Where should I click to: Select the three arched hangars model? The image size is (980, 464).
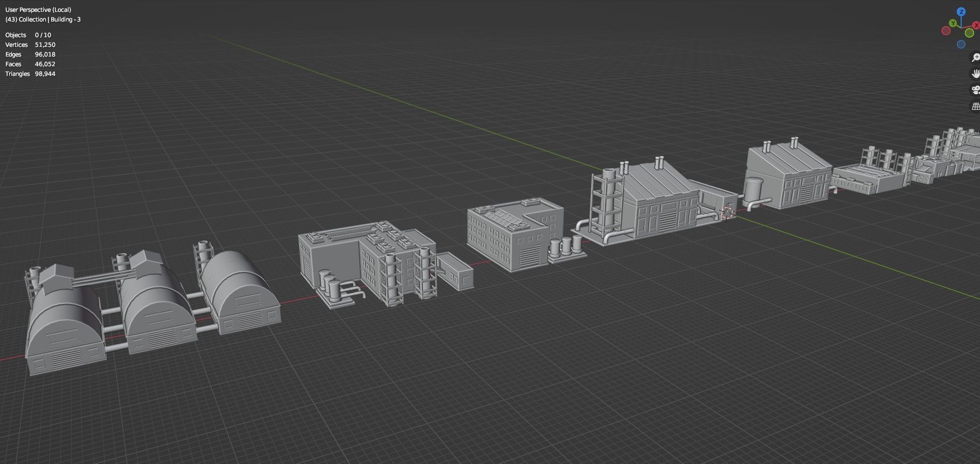pyautogui.click(x=152, y=308)
